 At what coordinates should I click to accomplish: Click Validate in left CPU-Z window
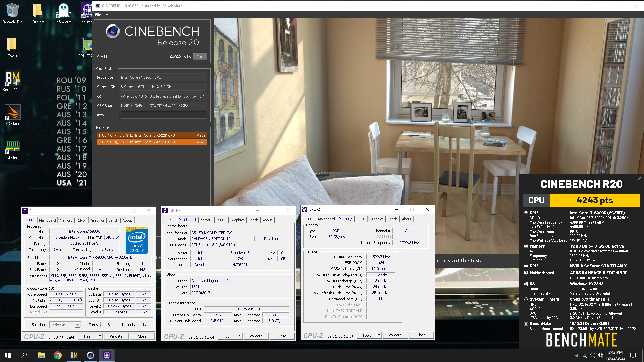coord(116,336)
